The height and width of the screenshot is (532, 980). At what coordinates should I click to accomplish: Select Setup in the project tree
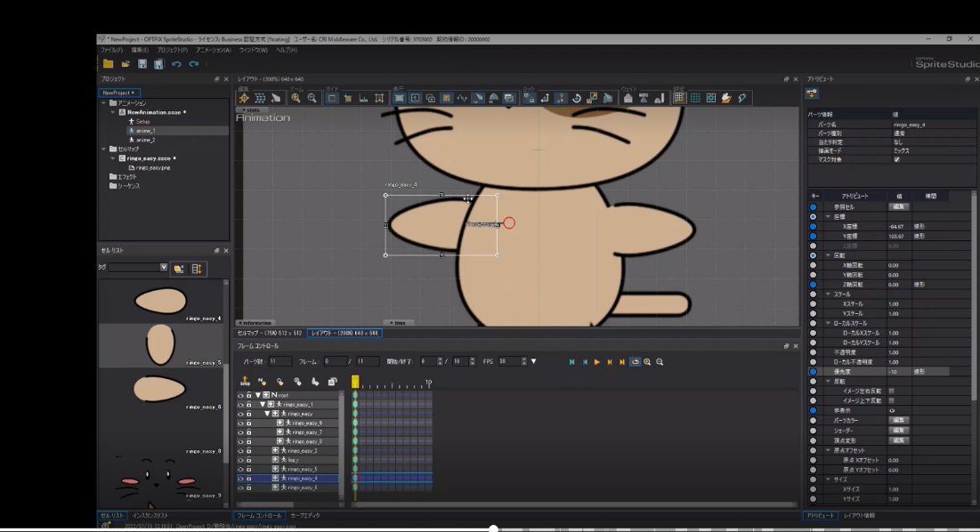pos(143,122)
